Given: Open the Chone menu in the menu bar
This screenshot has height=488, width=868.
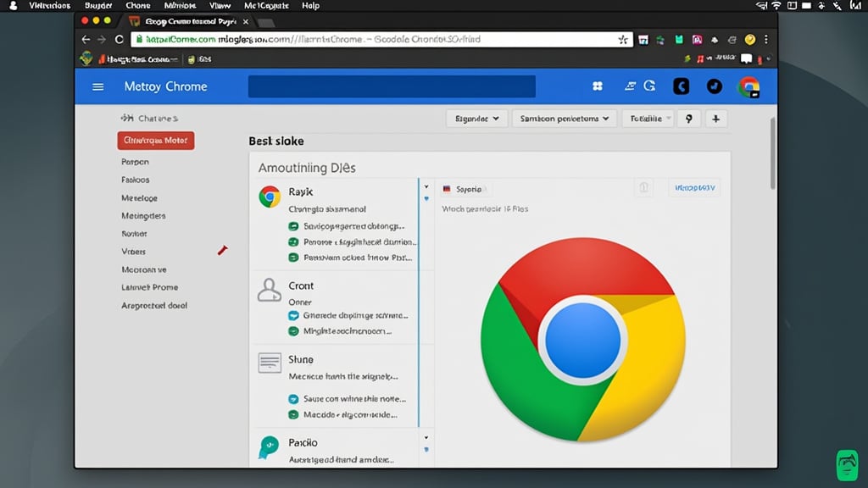Looking at the screenshot, I should 138,6.
